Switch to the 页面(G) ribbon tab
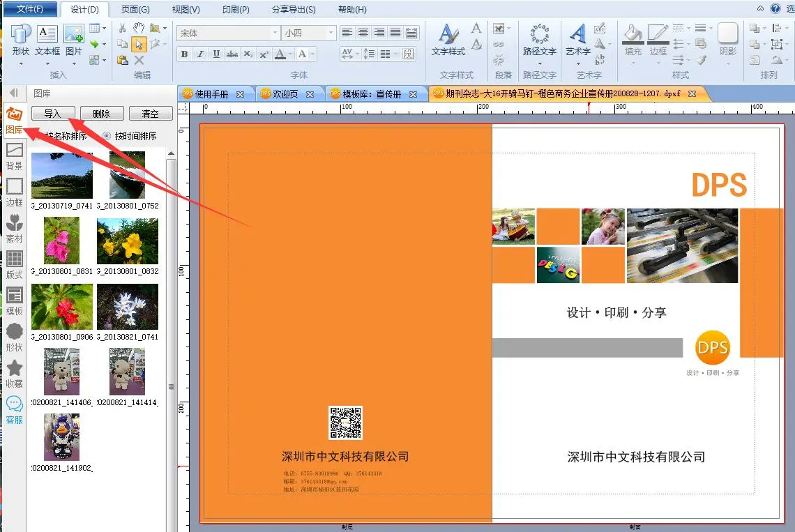Image resolution: width=795 pixels, height=532 pixels. 135,10
